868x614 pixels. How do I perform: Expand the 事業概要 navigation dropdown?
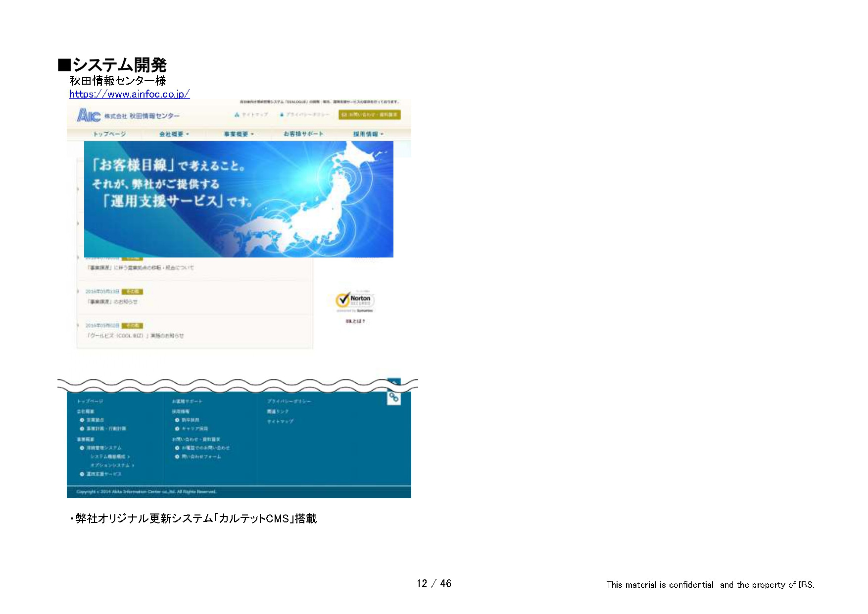pos(239,133)
